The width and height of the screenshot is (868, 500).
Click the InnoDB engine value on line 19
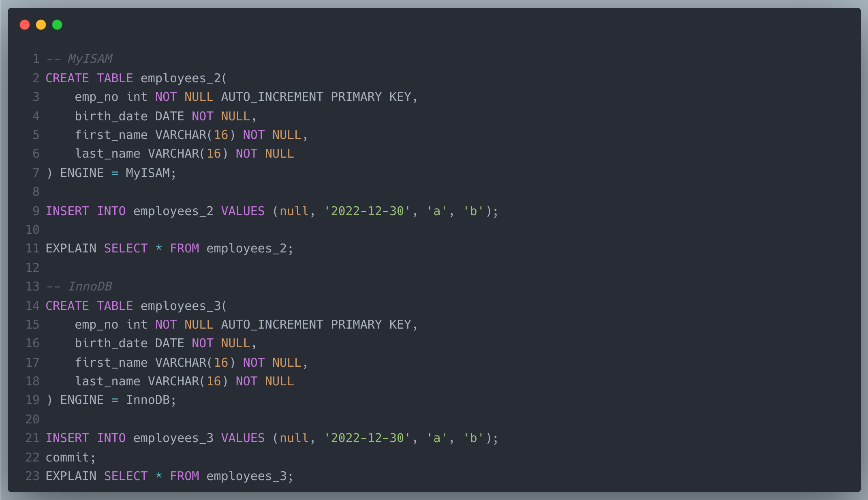click(x=148, y=400)
